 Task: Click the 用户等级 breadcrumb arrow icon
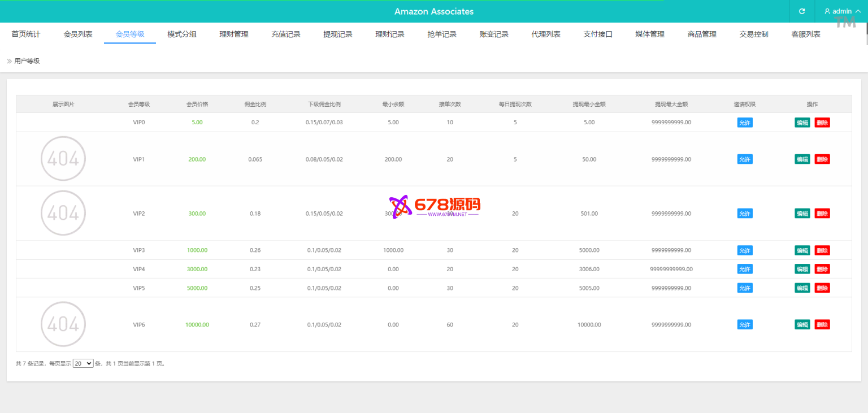coord(9,61)
